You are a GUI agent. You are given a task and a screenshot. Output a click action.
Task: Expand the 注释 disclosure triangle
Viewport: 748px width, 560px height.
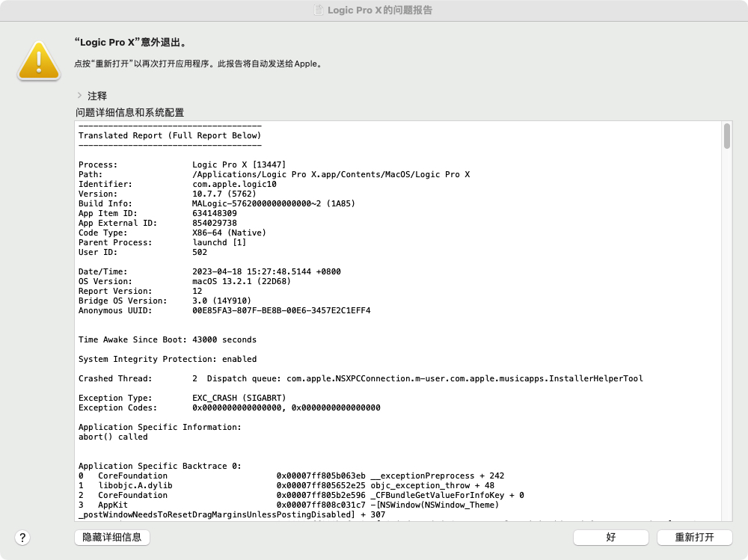coord(79,96)
